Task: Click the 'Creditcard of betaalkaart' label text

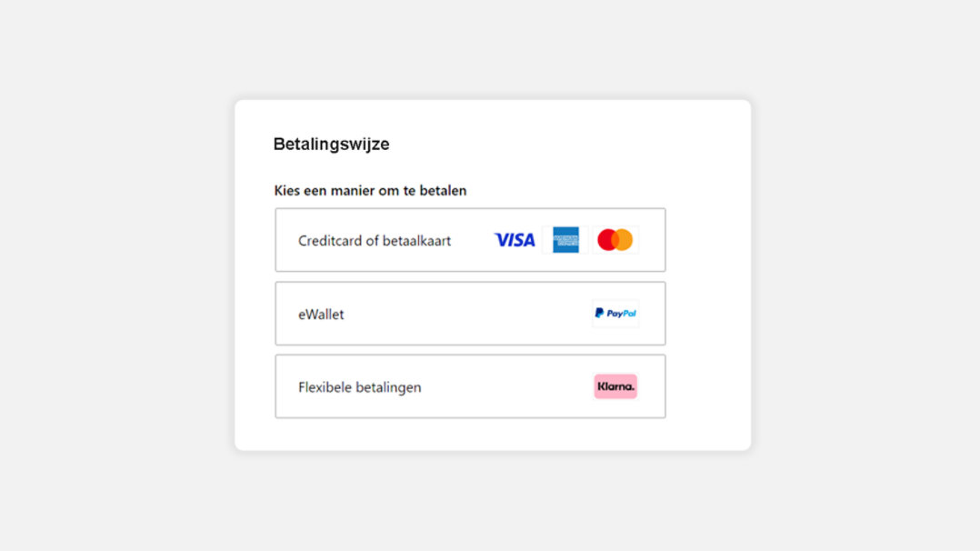Action: click(x=375, y=241)
